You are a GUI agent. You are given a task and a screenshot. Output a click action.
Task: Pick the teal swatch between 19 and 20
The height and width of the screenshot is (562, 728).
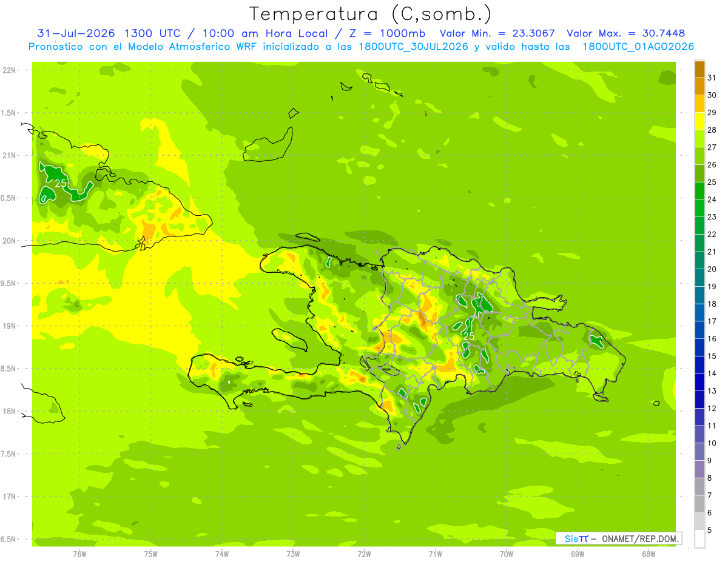pos(699,278)
